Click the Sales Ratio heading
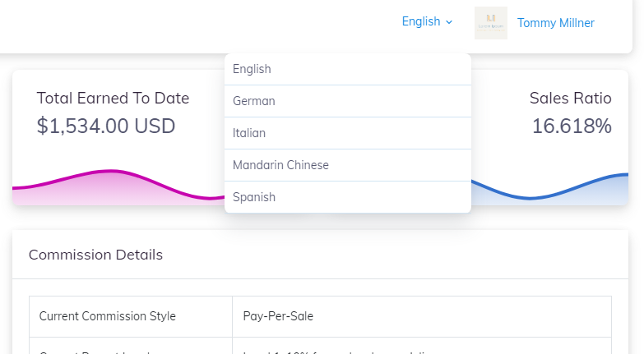 tap(571, 99)
